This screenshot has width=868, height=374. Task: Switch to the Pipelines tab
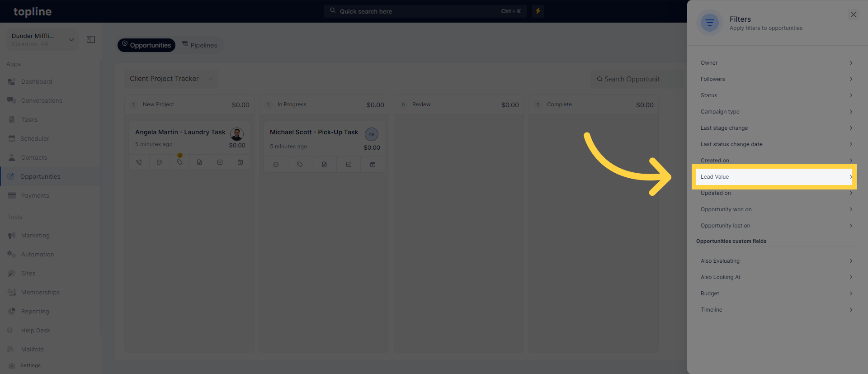coord(199,45)
